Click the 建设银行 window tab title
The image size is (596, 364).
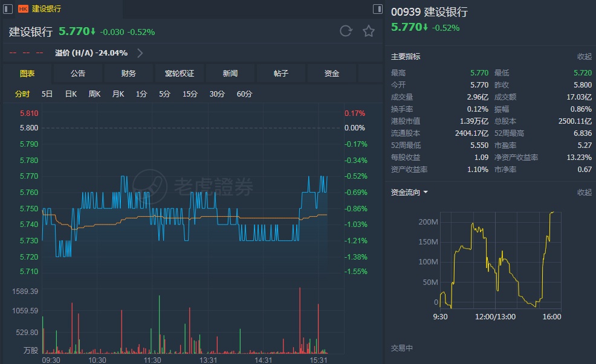[x=47, y=8]
